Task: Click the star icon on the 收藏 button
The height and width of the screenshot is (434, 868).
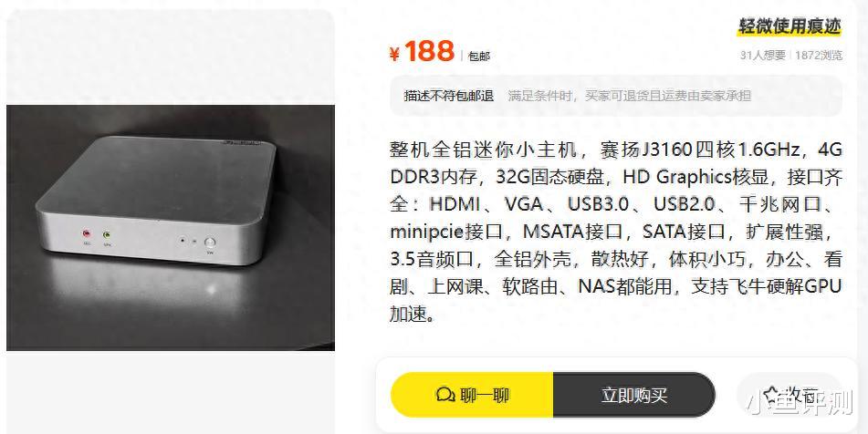Action: coord(770,394)
